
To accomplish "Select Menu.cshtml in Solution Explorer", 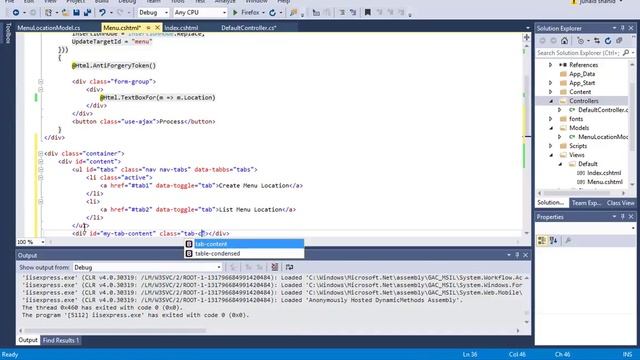I will click(x=604, y=182).
